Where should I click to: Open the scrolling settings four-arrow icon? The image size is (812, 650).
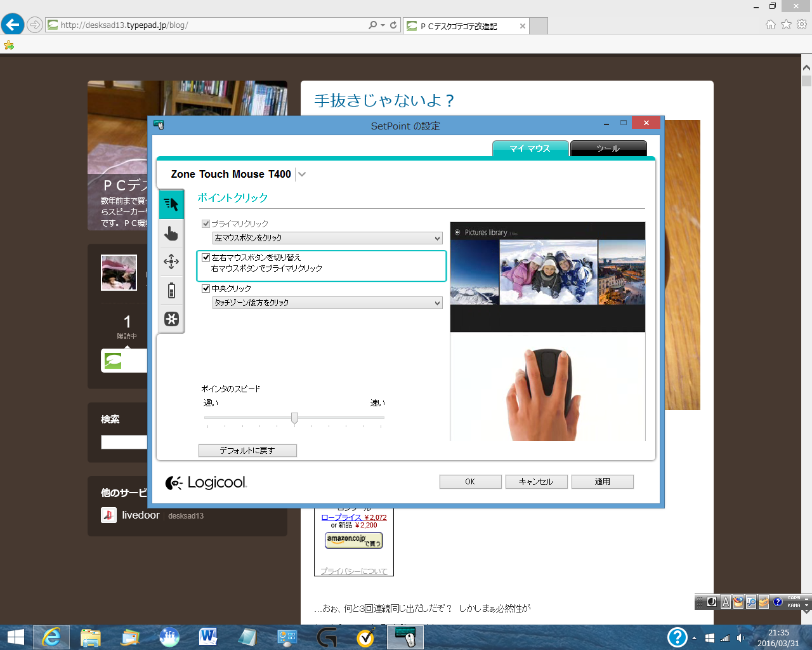(x=171, y=262)
